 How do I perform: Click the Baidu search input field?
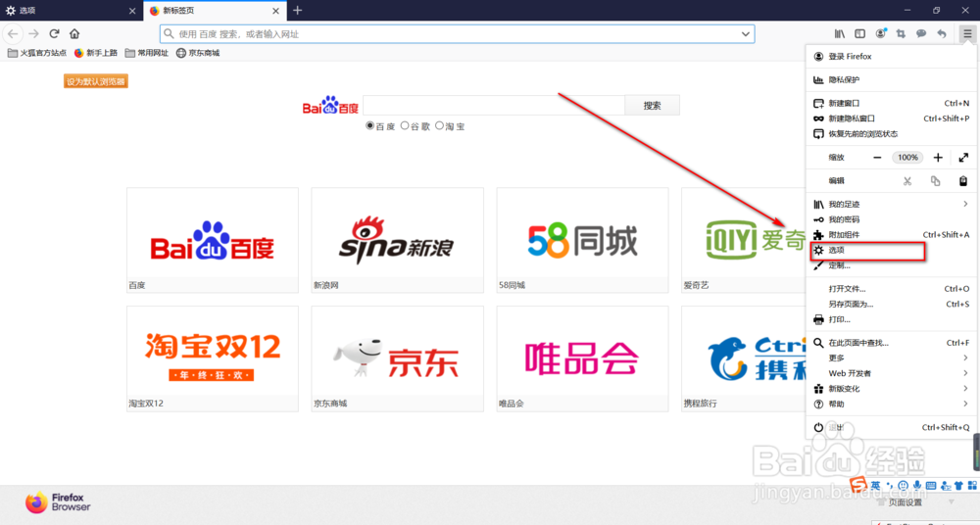pyautogui.click(x=494, y=106)
